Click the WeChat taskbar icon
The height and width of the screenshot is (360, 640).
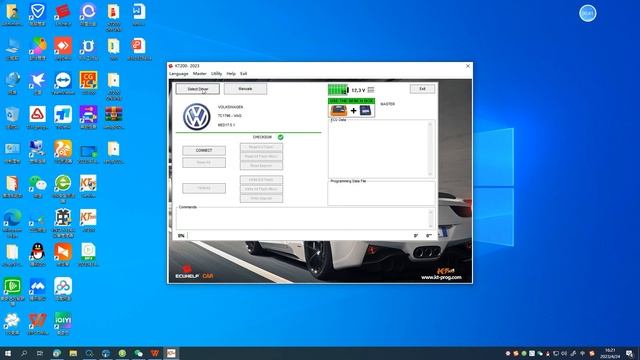[138, 353]
